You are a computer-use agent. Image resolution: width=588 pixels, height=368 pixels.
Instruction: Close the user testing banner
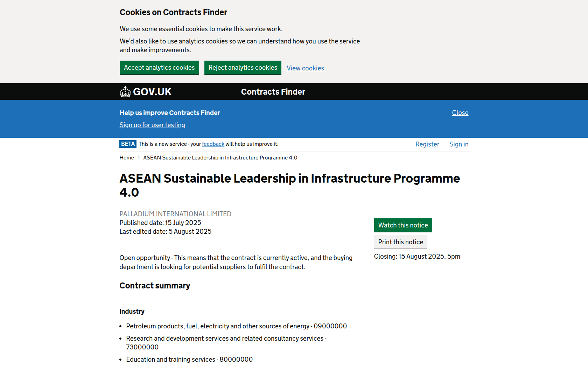pyautogui.click(x=460, y=113)
